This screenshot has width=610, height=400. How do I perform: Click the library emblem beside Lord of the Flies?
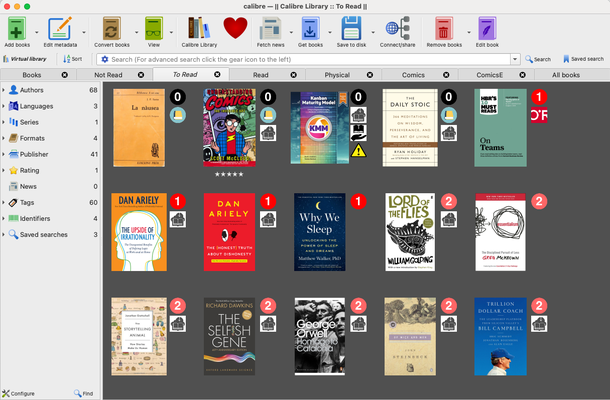coord(449,219)
